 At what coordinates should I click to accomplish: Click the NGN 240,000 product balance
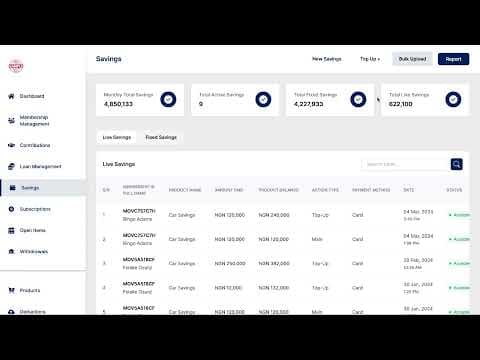274,215
